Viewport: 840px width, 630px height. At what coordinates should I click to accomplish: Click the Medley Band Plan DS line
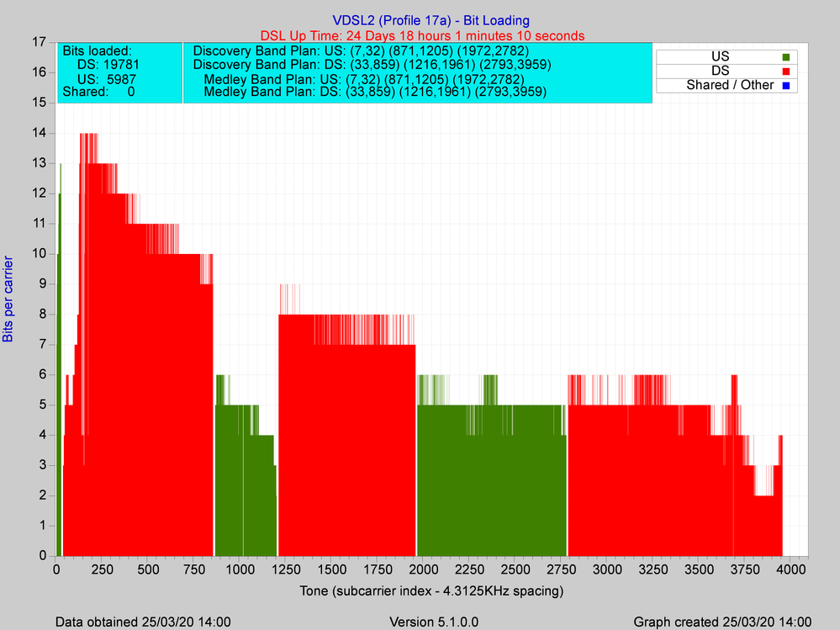click(375, 93)
